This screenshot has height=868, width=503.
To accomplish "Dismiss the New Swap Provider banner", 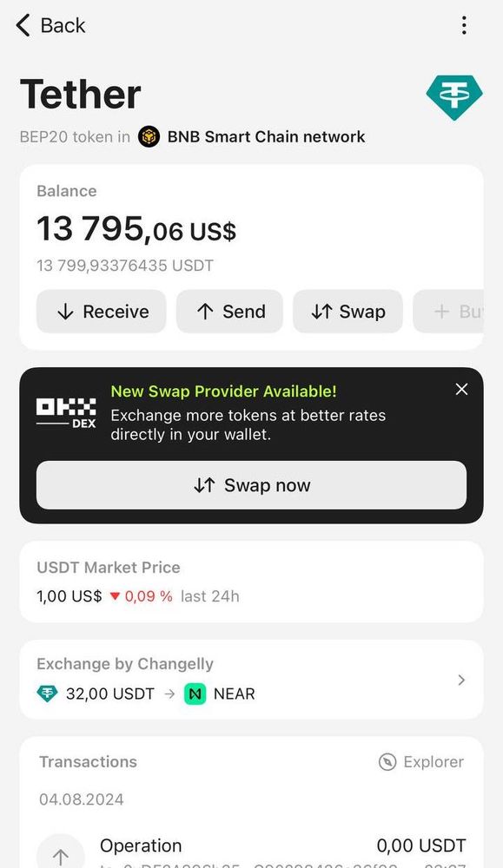I will click(x=461, y=389).
